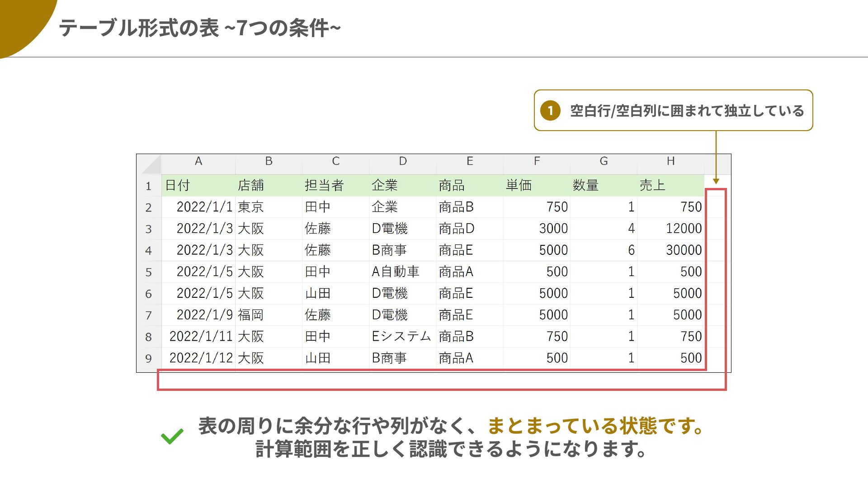Click the 日付 header cell
Screen dimensions: 868x488
click(x=198, y=185)
